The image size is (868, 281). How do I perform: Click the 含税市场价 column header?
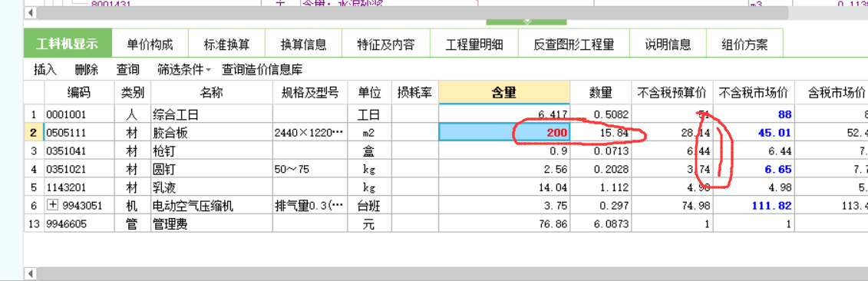(x=832, y=93)
